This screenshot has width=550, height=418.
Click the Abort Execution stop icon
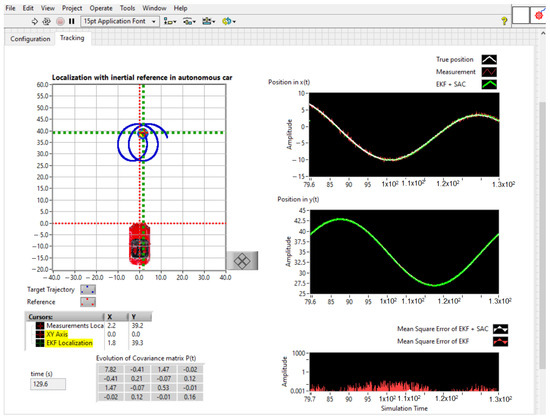point(60,21)
